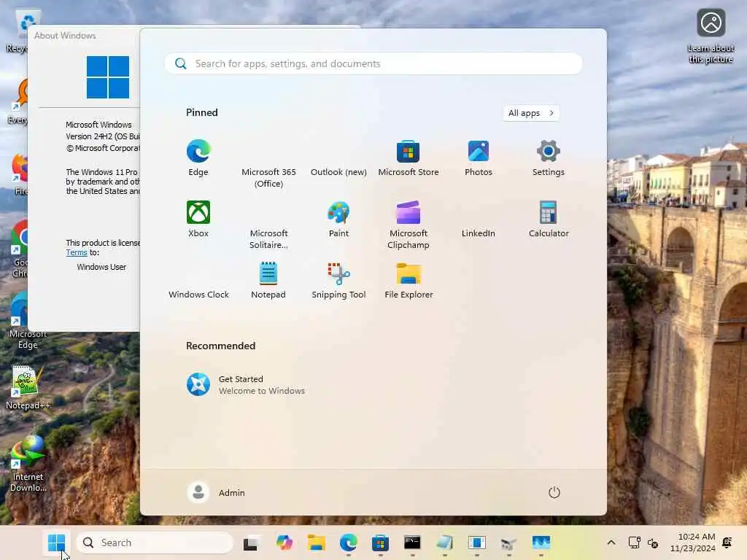Open Notepad from pinned apps
Viewport: 747px width, 560px height.
(268, 281)
